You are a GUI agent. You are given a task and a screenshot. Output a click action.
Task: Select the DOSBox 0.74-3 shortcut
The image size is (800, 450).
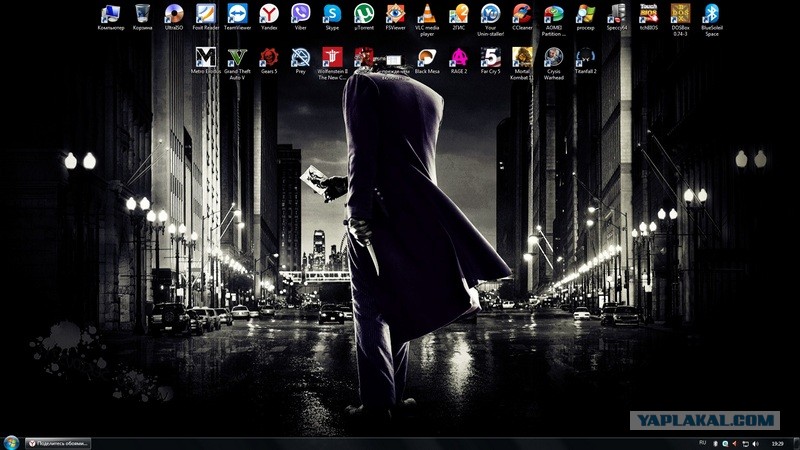(x=680, y=20)
